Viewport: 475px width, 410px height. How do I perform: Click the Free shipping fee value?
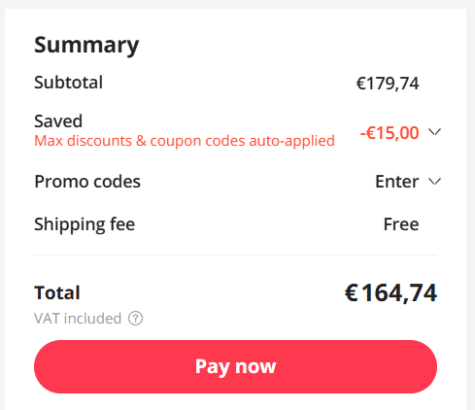(401, 224)
